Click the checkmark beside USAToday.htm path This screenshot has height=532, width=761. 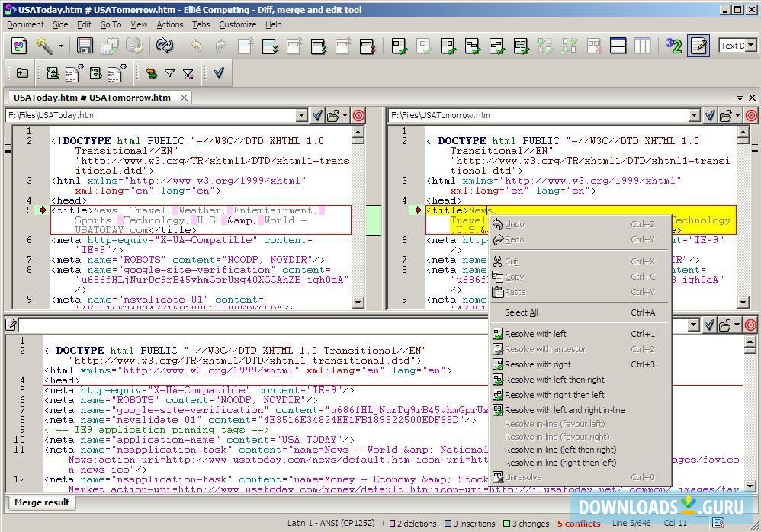317,115
